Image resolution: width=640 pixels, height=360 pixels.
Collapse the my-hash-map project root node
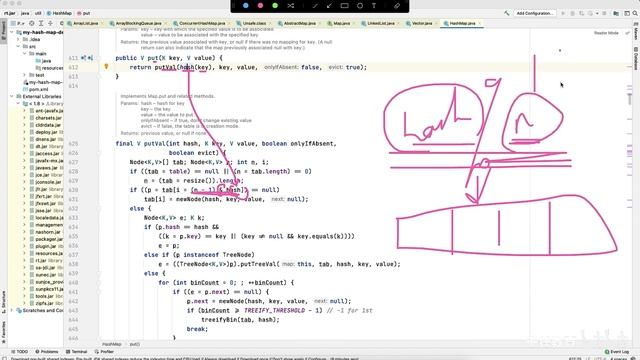pos(11,32)
